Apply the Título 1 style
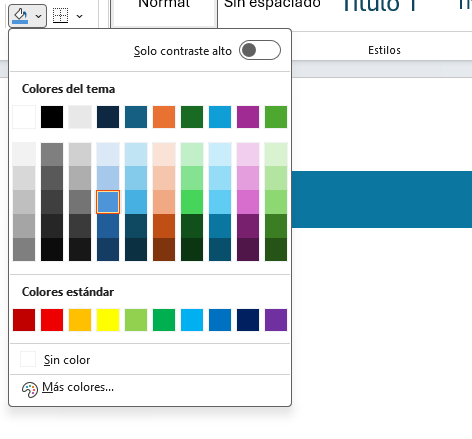The width and height of the screenshot is (472, 439). point(380,5)
